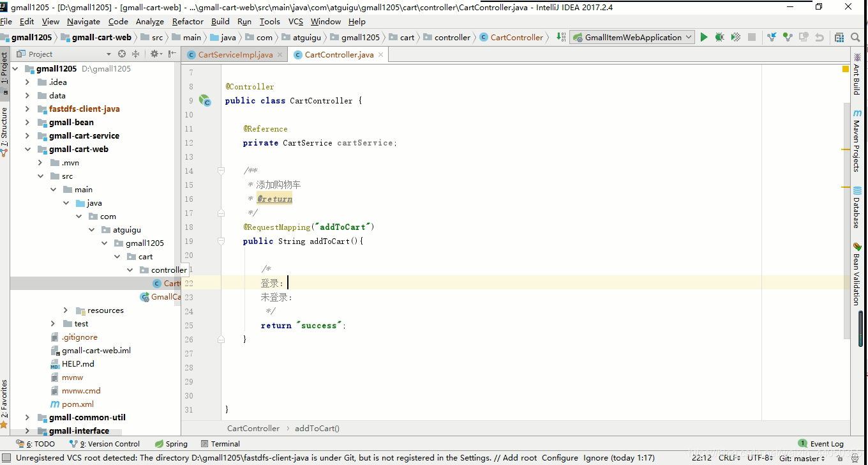Open Spring tool window
Image resolution: width=868 pixels, height=465 pixels.
click(171, 443)
